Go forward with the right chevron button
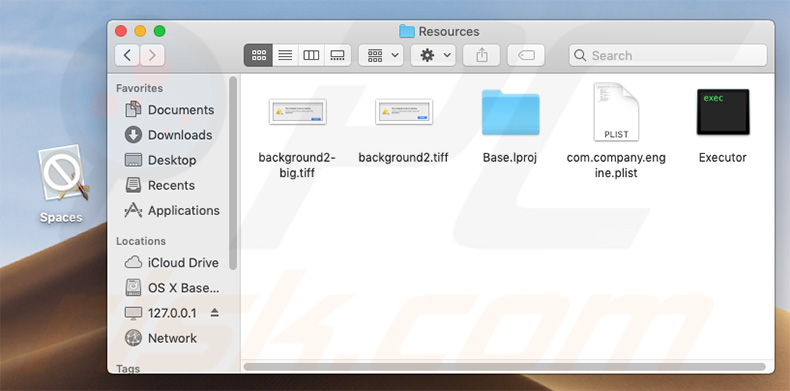 coord(152,55)
